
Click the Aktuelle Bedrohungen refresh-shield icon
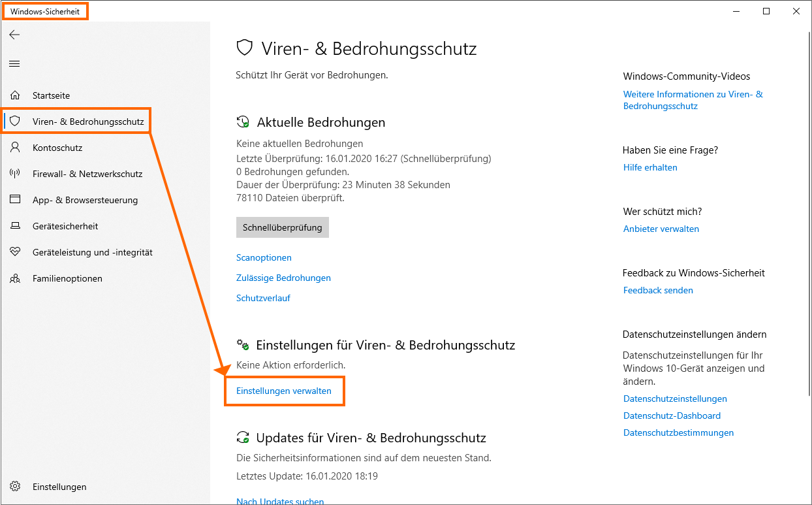pyautogui.click(x=243, y=122)
